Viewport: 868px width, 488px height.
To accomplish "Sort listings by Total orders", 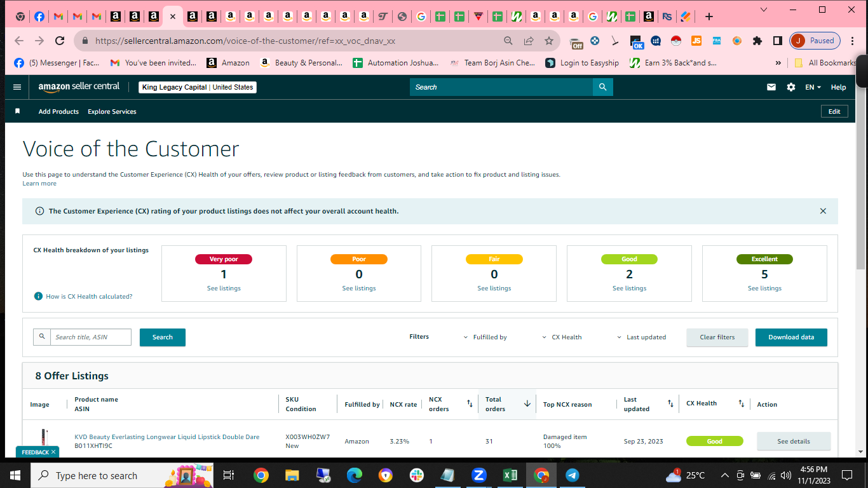I will [527, 403].
